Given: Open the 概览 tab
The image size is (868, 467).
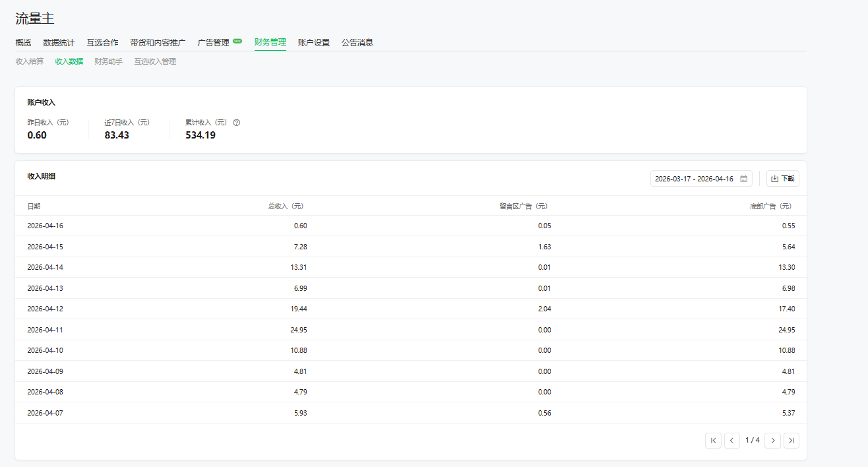Looking at the screenshot, I should (x=23, y=42).
